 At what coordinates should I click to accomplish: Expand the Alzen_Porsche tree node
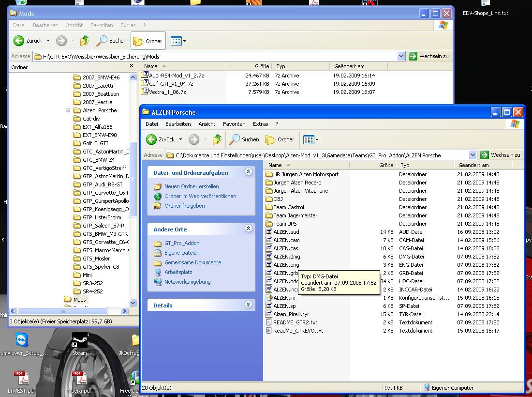[68, 110]
